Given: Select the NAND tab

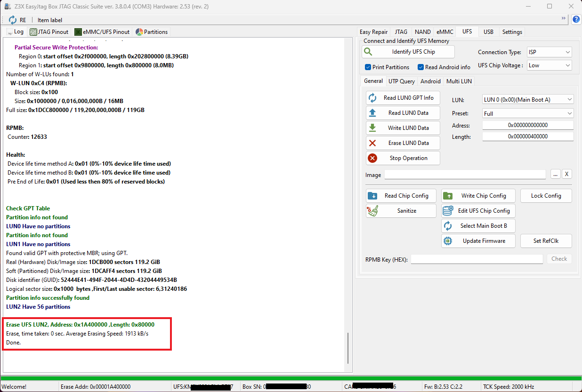Looking at the screenshot, I should 422,32.
